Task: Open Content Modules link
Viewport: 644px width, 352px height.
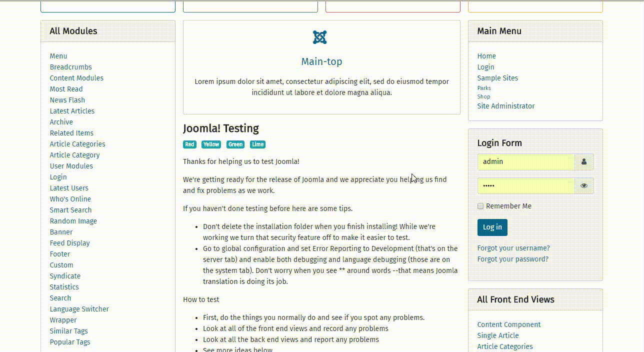Action: (x=76, y=78)
